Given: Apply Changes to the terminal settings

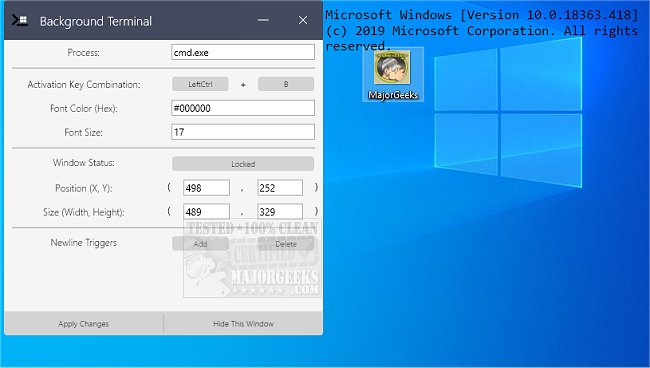Looking at the screenshot, I should (84, 324).
